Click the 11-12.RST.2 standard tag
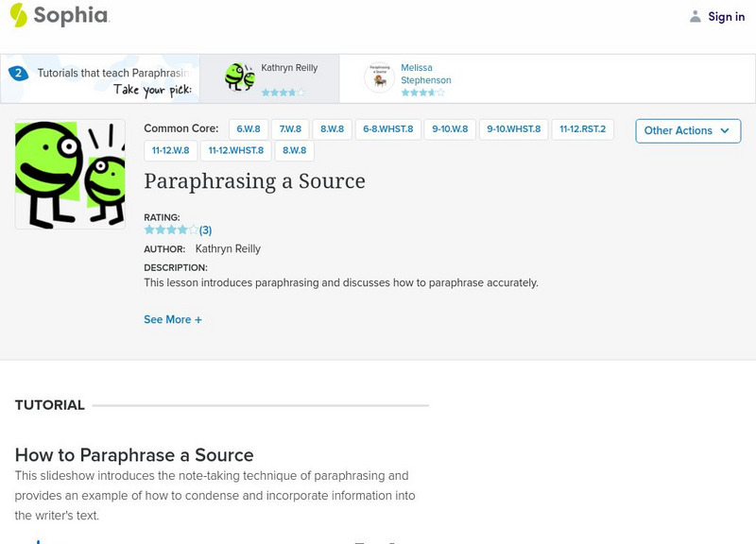This screenshot has width=756, height=544. tap(582, 129)
